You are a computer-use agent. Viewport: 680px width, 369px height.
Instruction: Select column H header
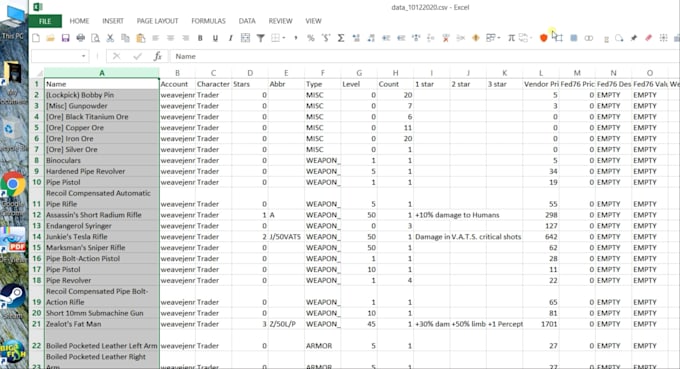point(395,73)
